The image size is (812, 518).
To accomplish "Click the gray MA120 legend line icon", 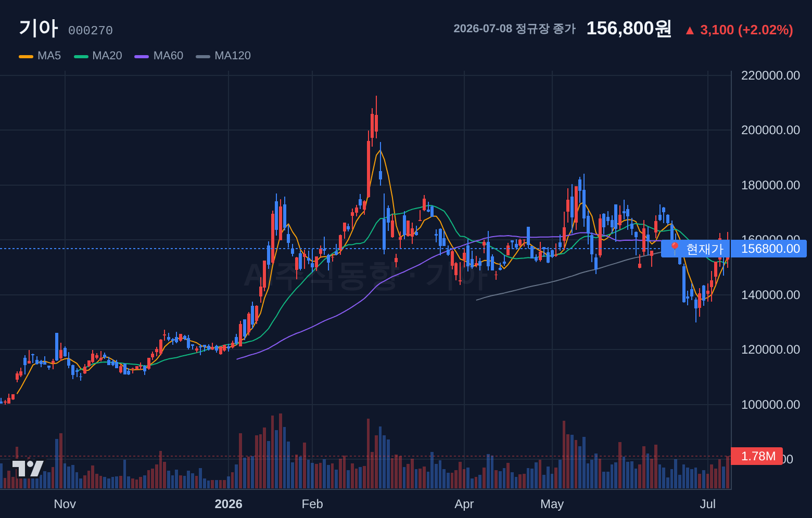I will pyautogui.click(x=203, y=56).
